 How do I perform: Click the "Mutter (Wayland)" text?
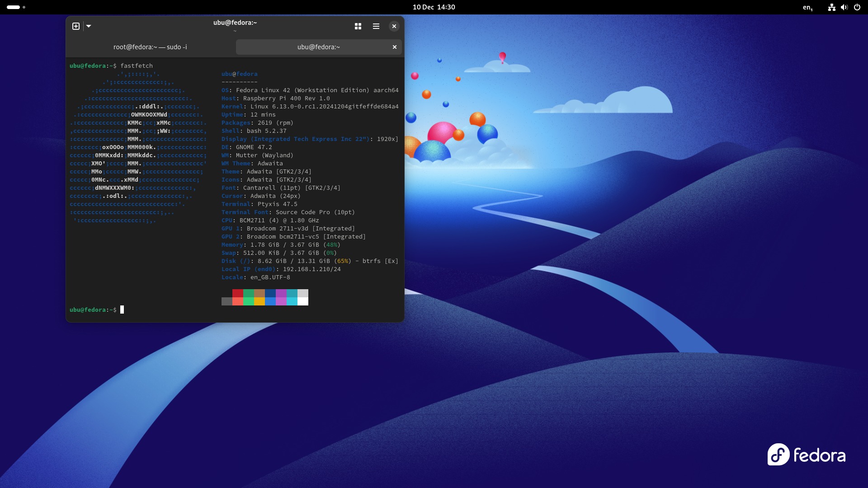pos(265,155)
